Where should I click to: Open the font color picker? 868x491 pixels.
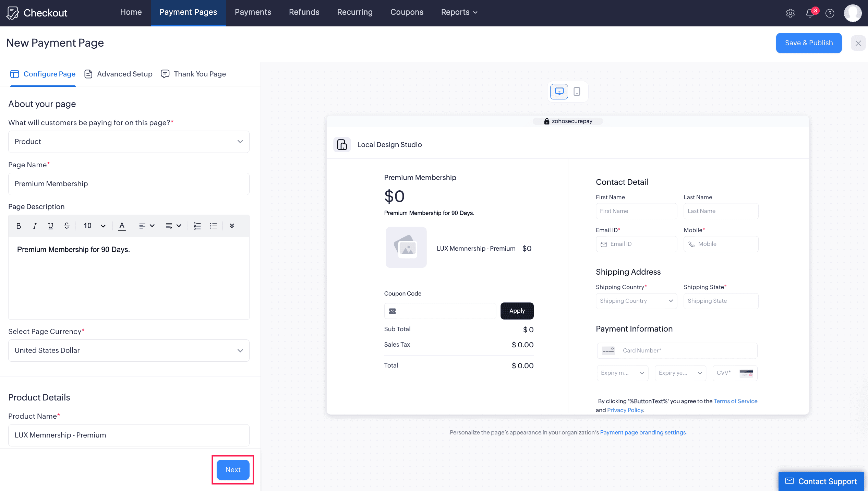[122, 226]
